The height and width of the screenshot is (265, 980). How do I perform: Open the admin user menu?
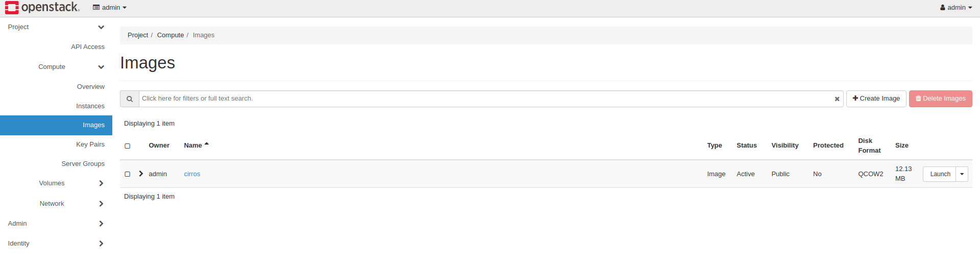pos(956,8)
